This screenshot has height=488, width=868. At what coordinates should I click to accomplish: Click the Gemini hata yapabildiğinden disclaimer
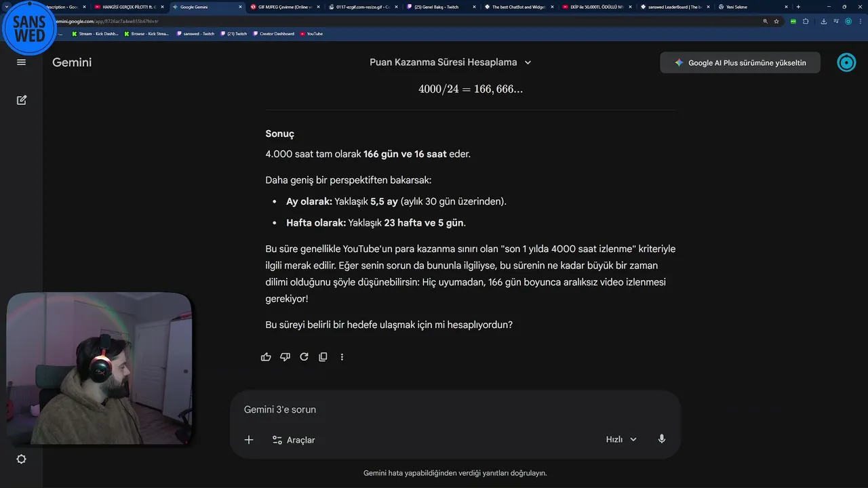(455, 473)
